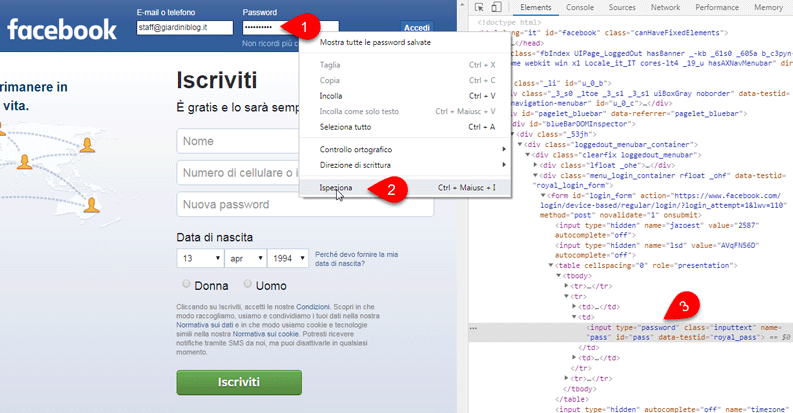Select the input type password DOM line

point(630,333)
